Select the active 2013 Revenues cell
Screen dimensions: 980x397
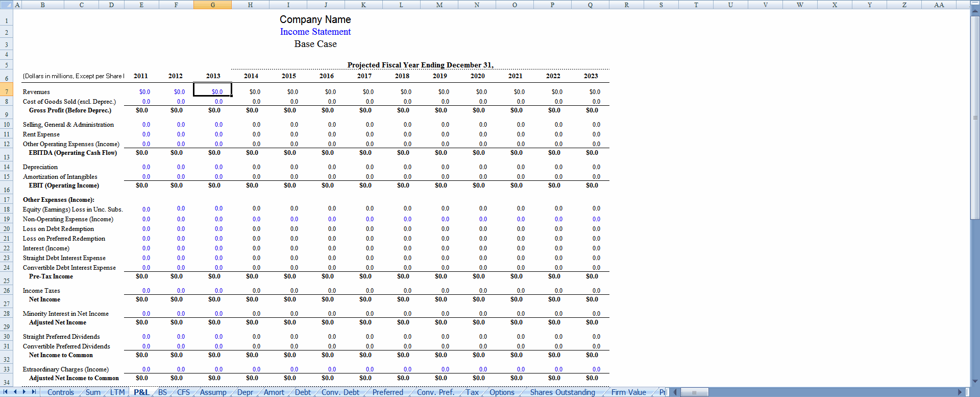(x=213, y=89)
